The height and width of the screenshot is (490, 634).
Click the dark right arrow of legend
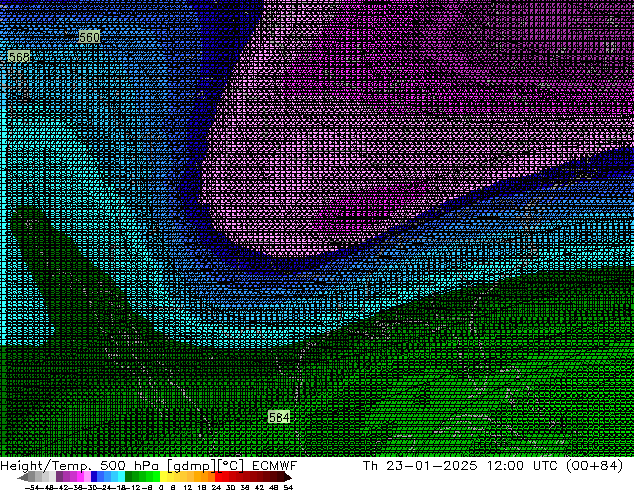(x=288, y=477)
